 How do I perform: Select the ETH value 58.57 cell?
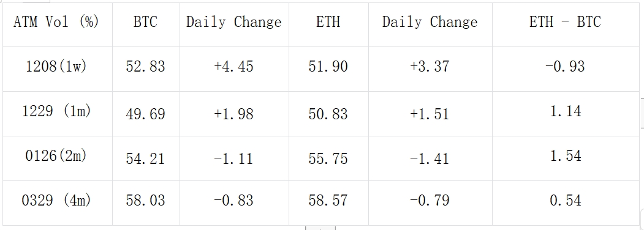(x=328, y=203)
